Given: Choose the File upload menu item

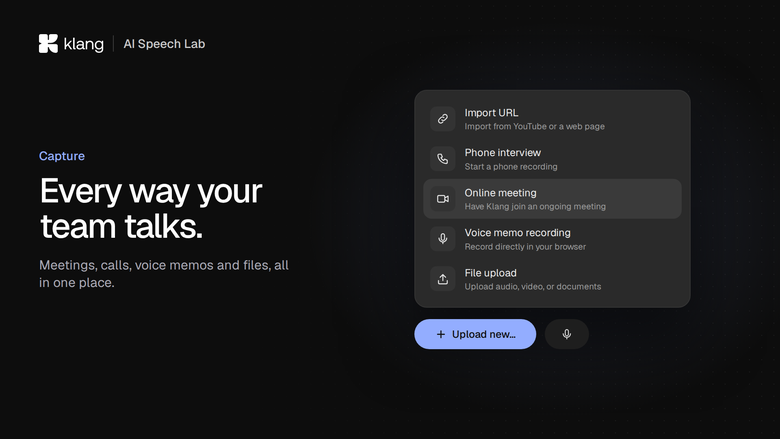Looking at the screenshot, I should point(552,279).
